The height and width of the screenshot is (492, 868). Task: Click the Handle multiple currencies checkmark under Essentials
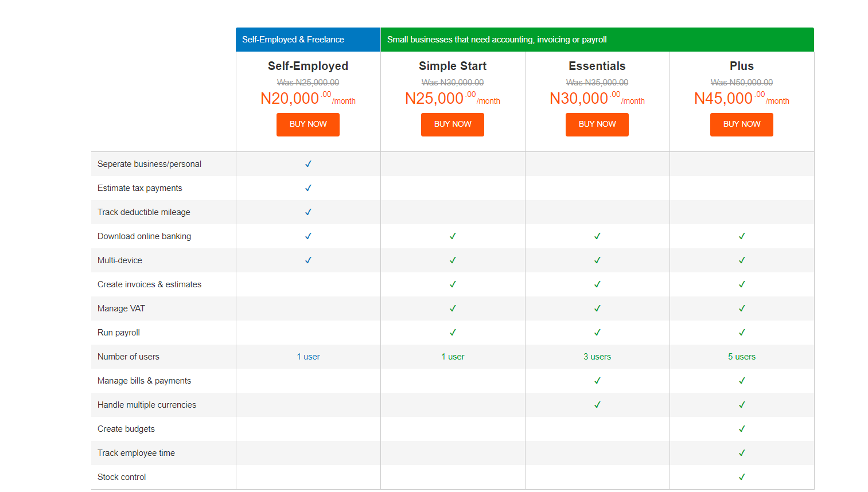(597, 404)
